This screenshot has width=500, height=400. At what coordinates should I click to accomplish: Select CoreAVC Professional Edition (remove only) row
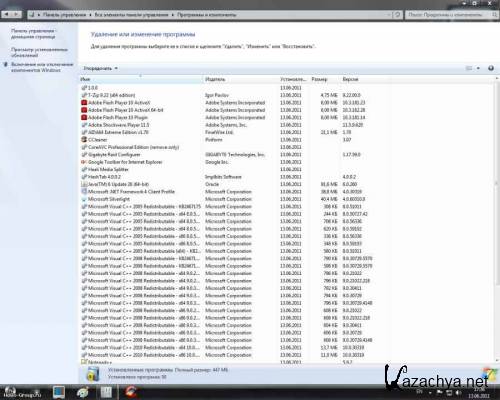tap(227, 147)
